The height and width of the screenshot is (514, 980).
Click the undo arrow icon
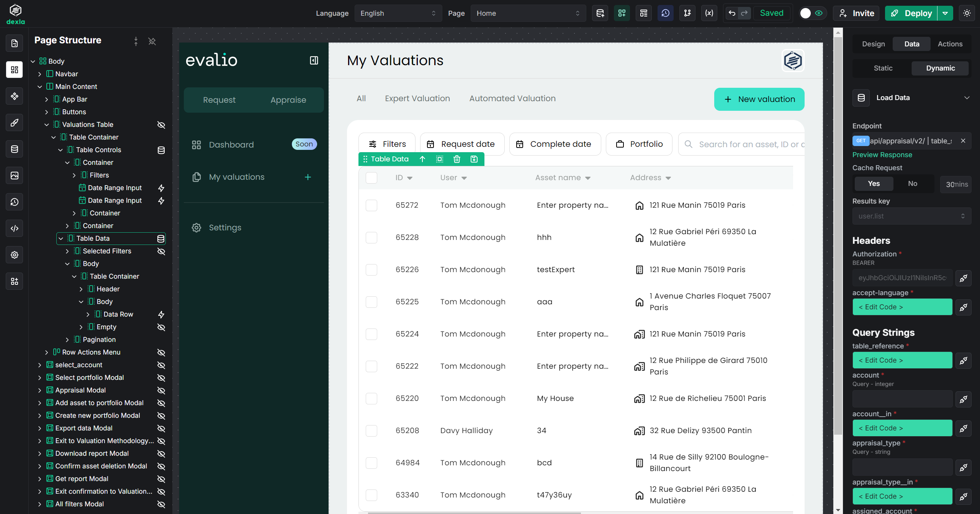[x=731, y=13]
